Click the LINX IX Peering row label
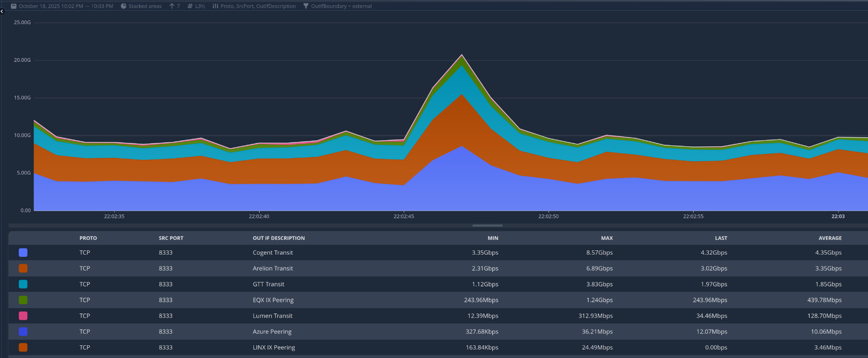This screenshot has width=868, height=358. pyautogui.click(x=274, y=347)
